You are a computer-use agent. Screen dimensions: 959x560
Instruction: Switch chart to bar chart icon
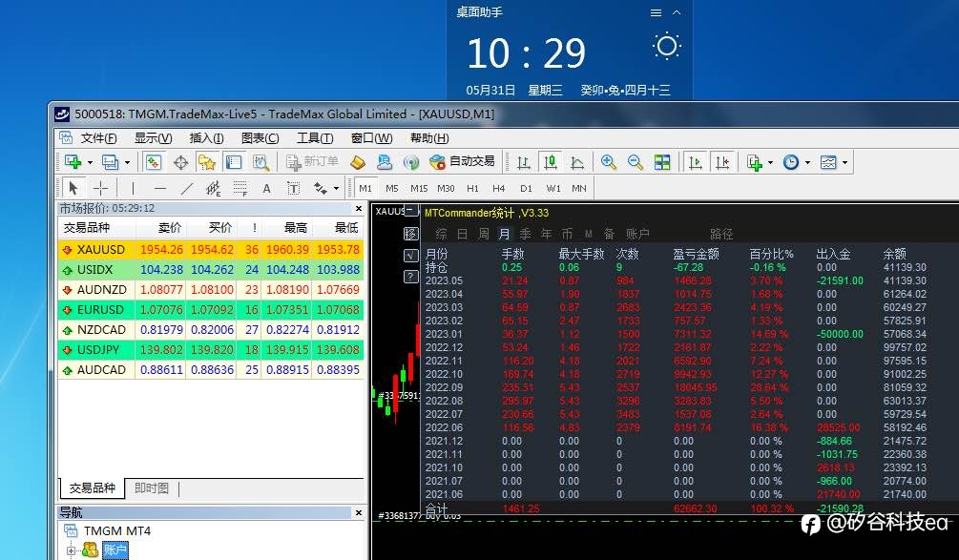coord(524,162)
